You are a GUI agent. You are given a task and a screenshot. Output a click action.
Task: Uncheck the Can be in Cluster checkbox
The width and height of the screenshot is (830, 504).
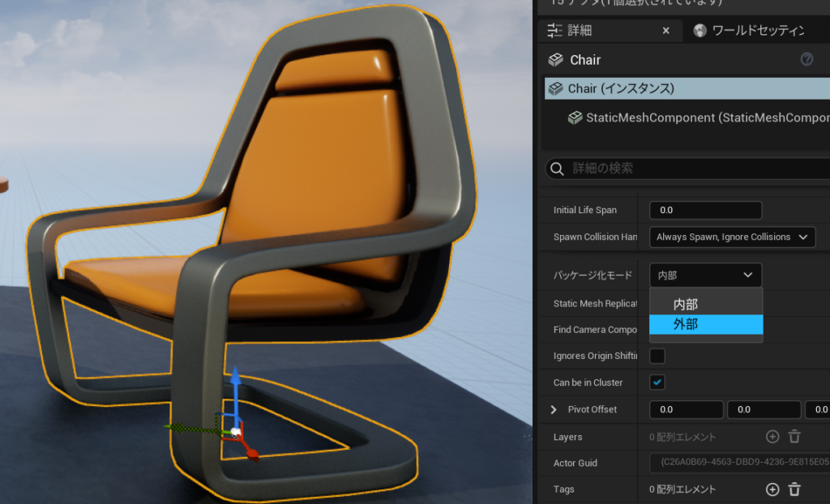[657, 382]
